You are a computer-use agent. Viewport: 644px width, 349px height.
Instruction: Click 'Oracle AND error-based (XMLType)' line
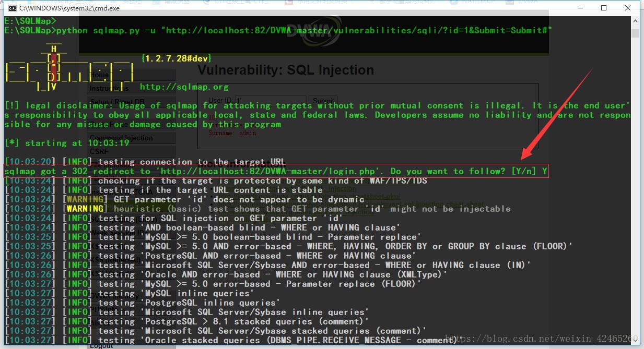click(226, 274)
